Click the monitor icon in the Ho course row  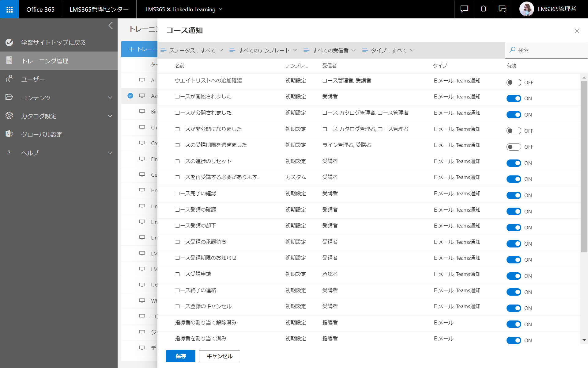pyautogui.click(x=142, y=190)
